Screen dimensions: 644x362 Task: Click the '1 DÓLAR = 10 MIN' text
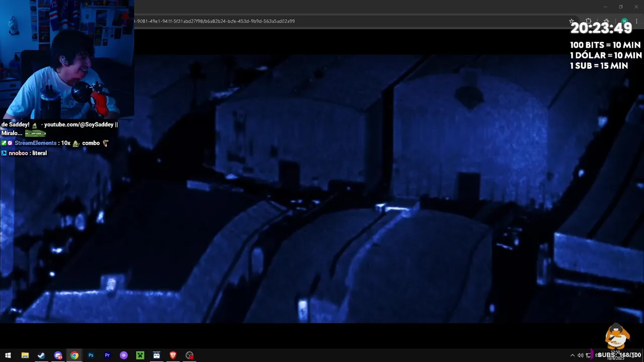[x=606, y=55]
